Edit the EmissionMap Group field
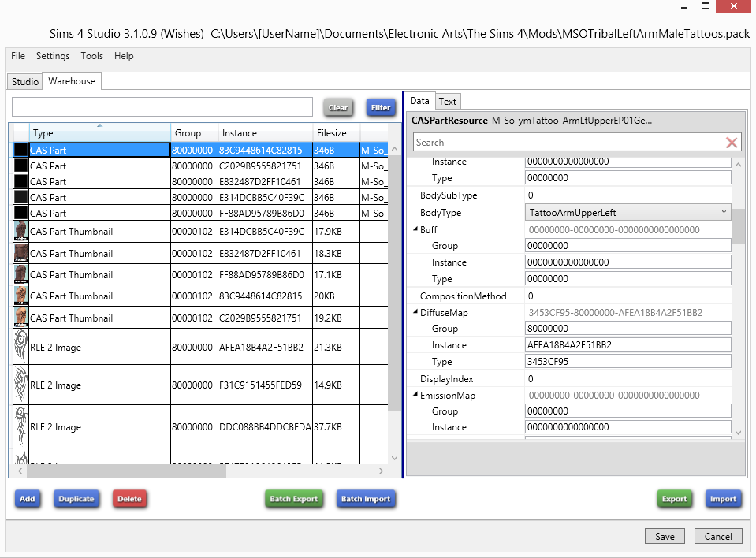 coord(628,411)
